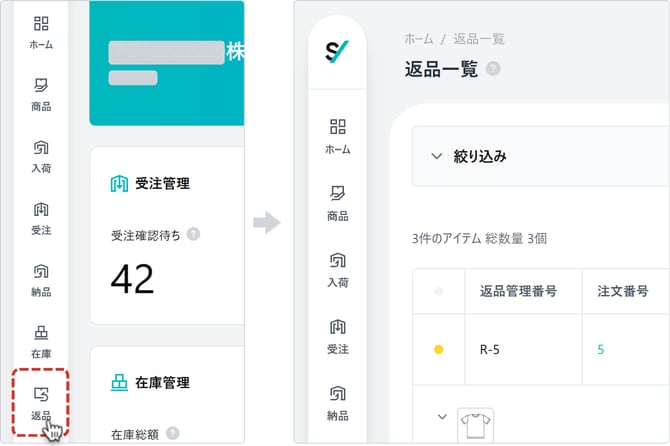670x446 pixels.
Task: Open Products (商品) in left sidebar
Action: pyautogui.click(x=41, y=92)
